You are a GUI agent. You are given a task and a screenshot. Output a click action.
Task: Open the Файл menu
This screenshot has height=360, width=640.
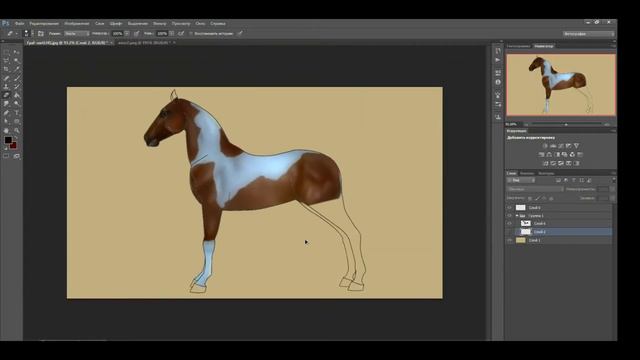pos(19,24)
